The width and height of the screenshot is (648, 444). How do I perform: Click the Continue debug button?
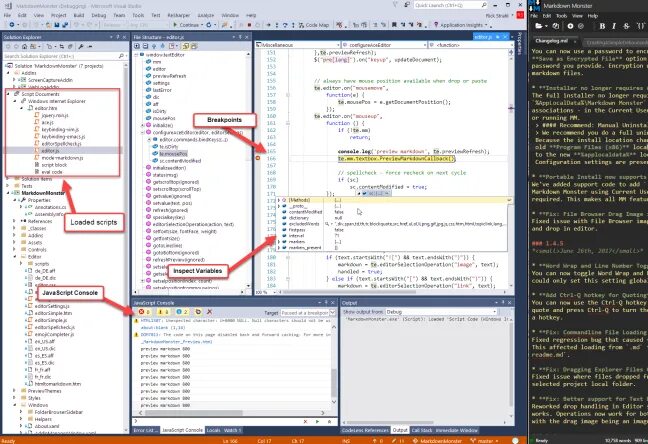pyautogui.click(x=186, y=25)
